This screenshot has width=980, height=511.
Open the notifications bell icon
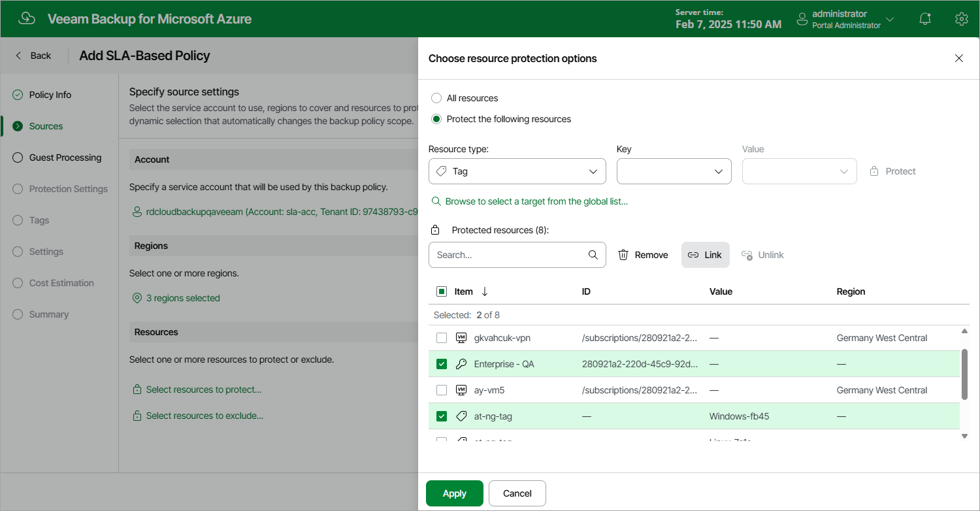(925, 19)
